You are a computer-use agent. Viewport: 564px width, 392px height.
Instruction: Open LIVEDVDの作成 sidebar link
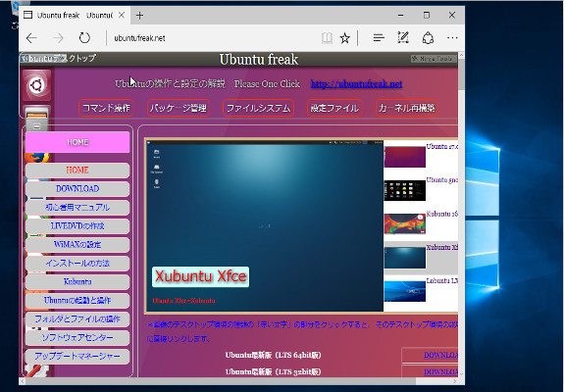click(77, 226)
